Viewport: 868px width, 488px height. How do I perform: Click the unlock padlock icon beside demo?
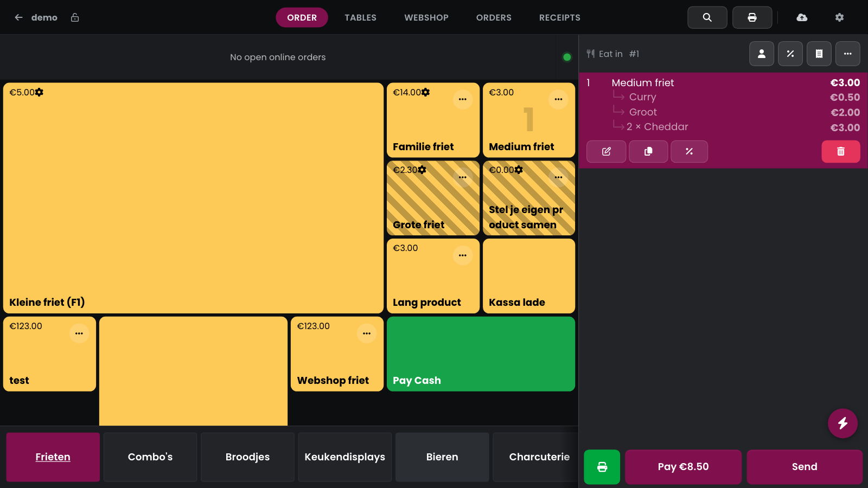(75, 17)
